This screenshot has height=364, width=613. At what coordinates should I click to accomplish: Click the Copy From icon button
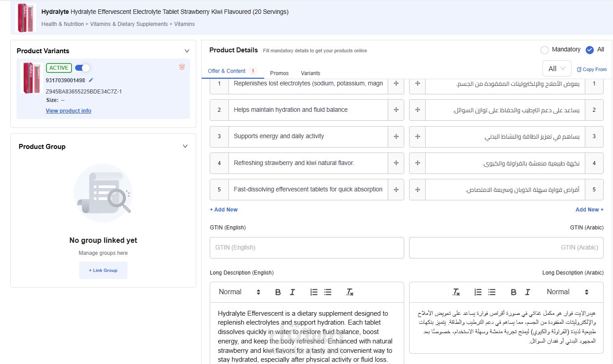pos(592,69)
